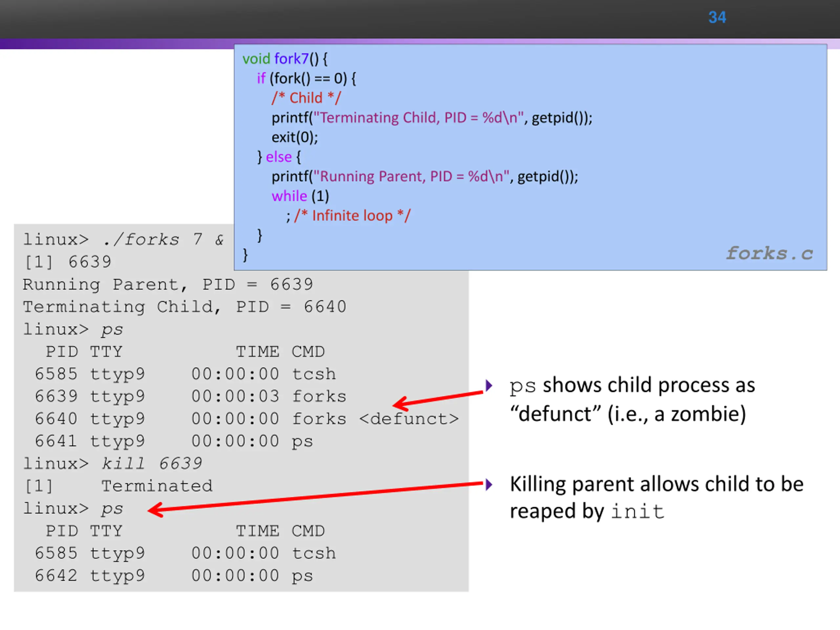Click the slide number 34

pyautogui.click(x=717, y=17)
